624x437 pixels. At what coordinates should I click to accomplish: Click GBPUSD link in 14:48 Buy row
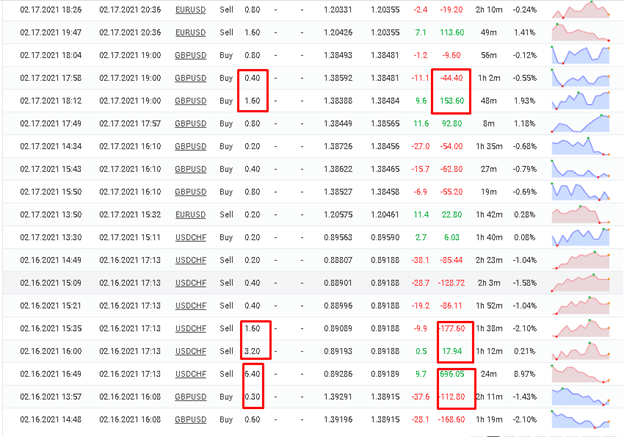click(x=190, y=419)
